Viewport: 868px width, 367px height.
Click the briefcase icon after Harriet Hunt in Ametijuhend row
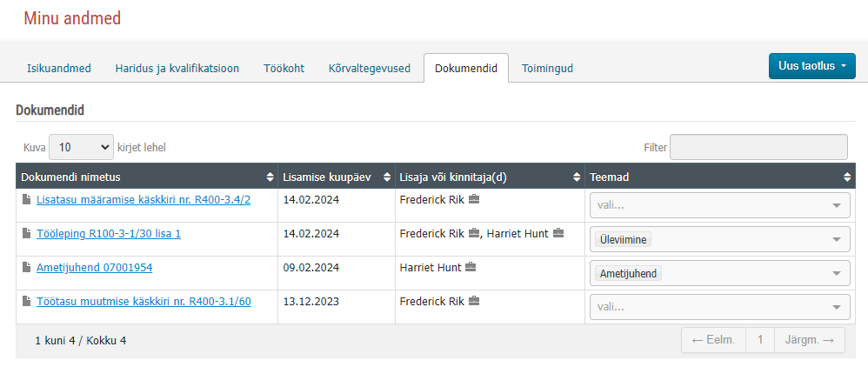471,267
